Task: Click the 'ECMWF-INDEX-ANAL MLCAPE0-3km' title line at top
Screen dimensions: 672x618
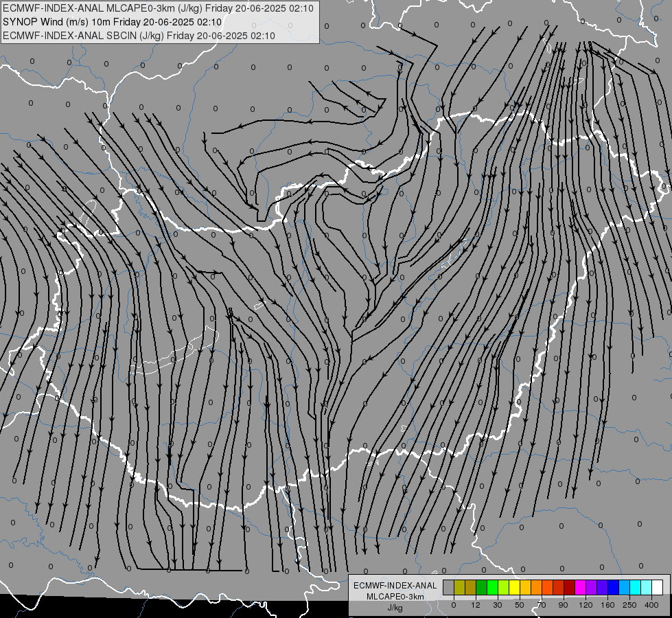Action: point(158,8)
